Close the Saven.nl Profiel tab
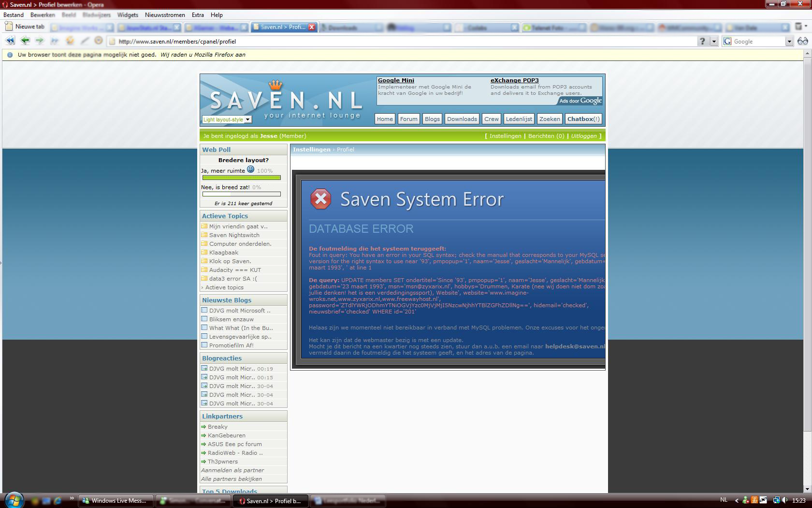The width and height of the screenshot is (812, 508). 312,27
